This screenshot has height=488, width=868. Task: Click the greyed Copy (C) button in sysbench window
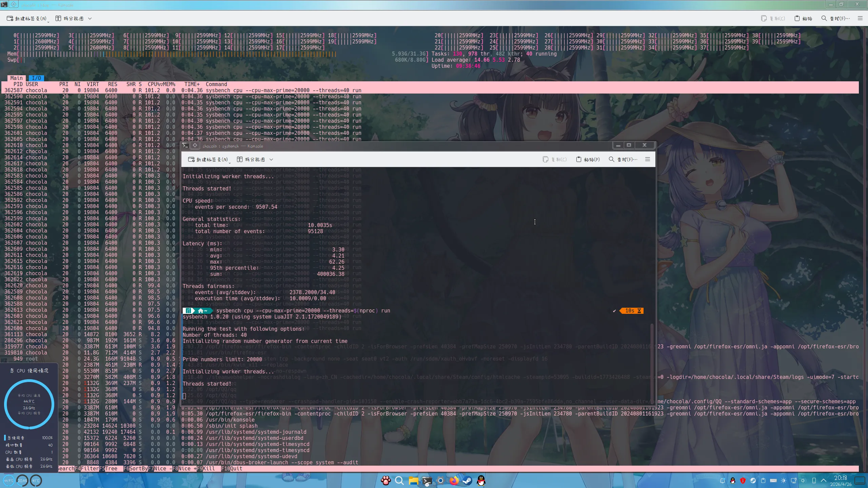(x=555, y=160)
